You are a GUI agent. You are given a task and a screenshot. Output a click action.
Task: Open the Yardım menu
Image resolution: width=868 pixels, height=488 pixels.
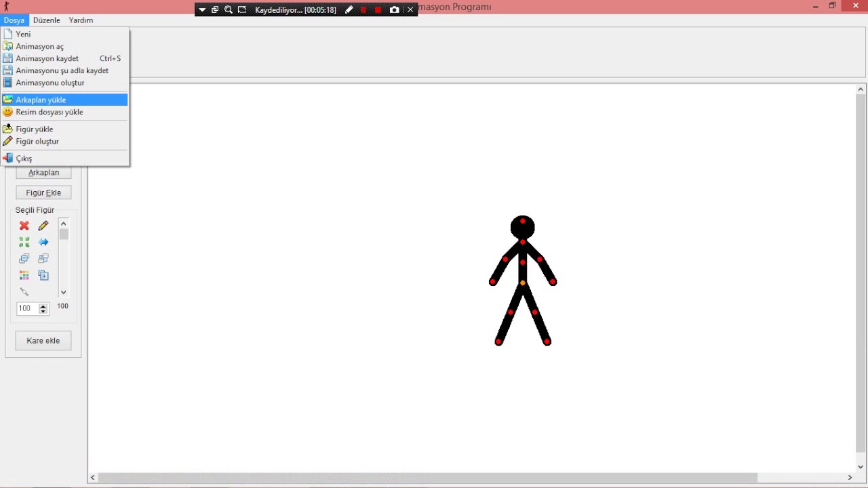click(81, 20)
